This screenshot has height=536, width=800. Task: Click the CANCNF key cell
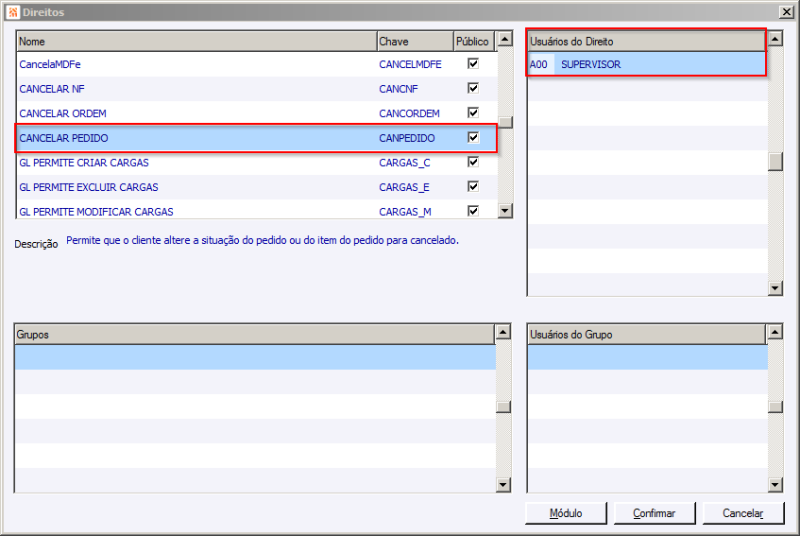pyautogui.click(x=398, y=89)
